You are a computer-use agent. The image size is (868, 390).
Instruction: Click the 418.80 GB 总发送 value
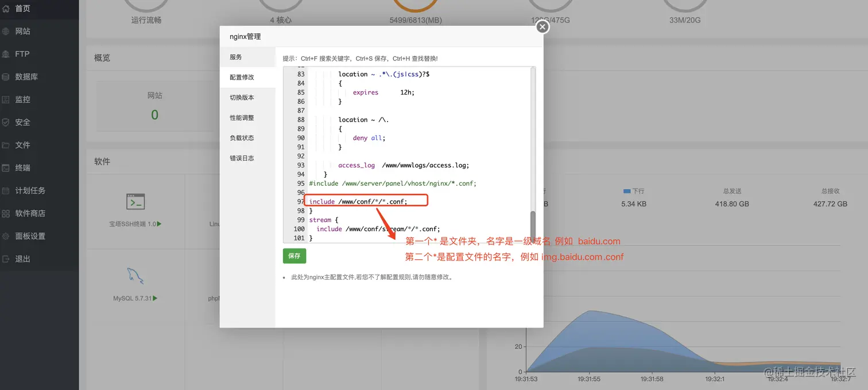coord(732,204)
